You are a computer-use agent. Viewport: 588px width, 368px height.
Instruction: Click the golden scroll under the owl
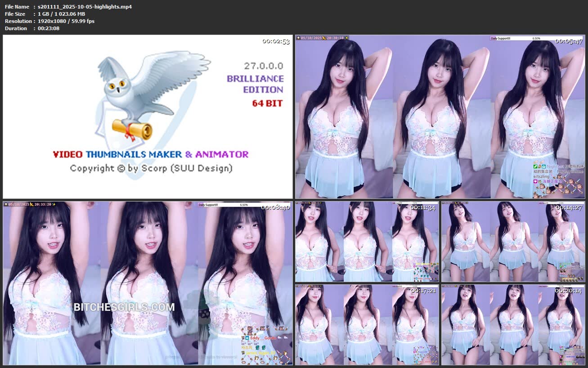click(x=132, y=130)
